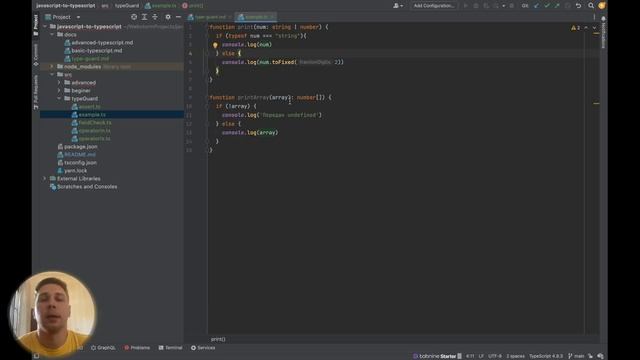Open the Project sidebar tool tab
640x360 pixels.
click(36, 24)
